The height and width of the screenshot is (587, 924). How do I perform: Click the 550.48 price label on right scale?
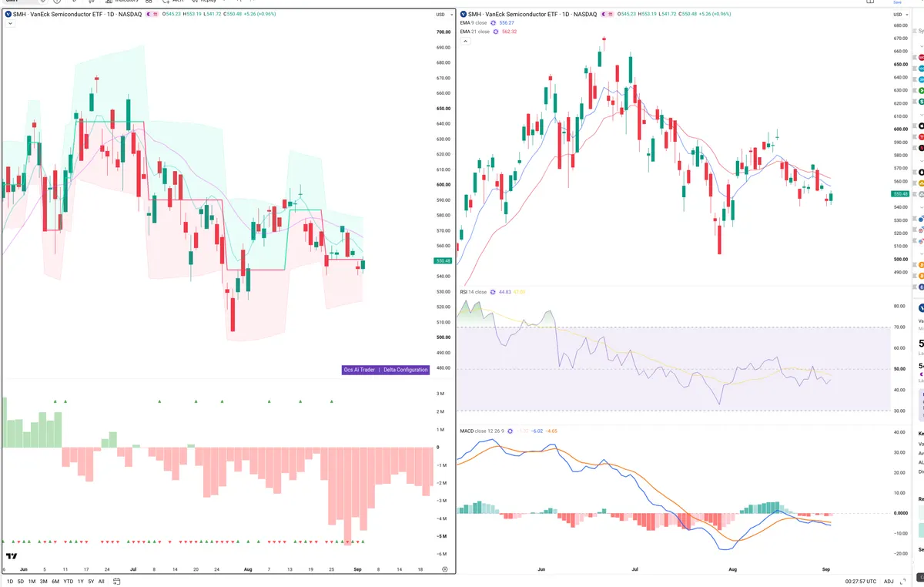pos(899,194)
